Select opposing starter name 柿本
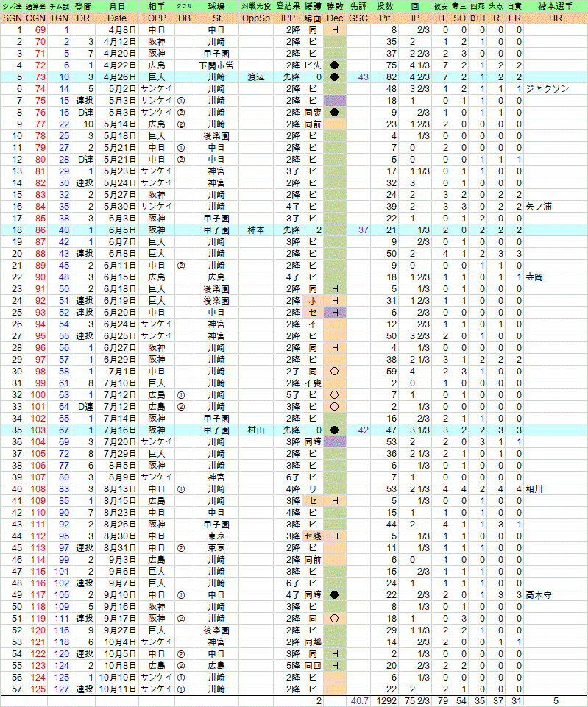 (x=256, y=230)
